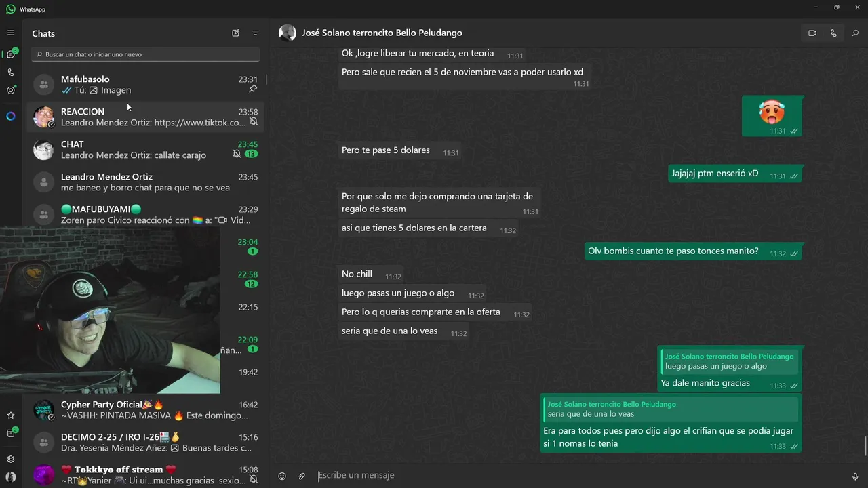Start a new chat with the compose icon
The height and width of the screenshot is (488, 868).
pyautogui.click(x=235, y=33)
